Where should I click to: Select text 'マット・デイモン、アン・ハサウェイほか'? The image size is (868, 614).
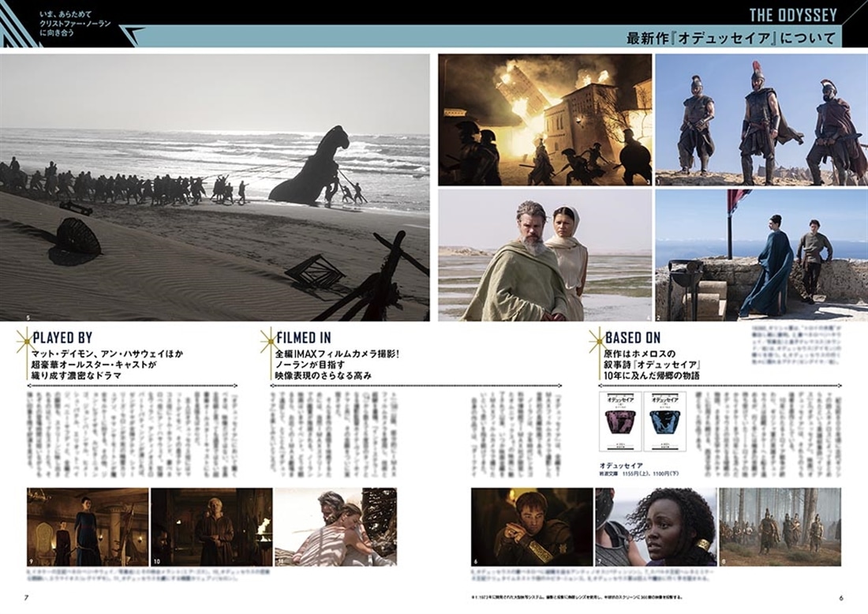(107, 354)
